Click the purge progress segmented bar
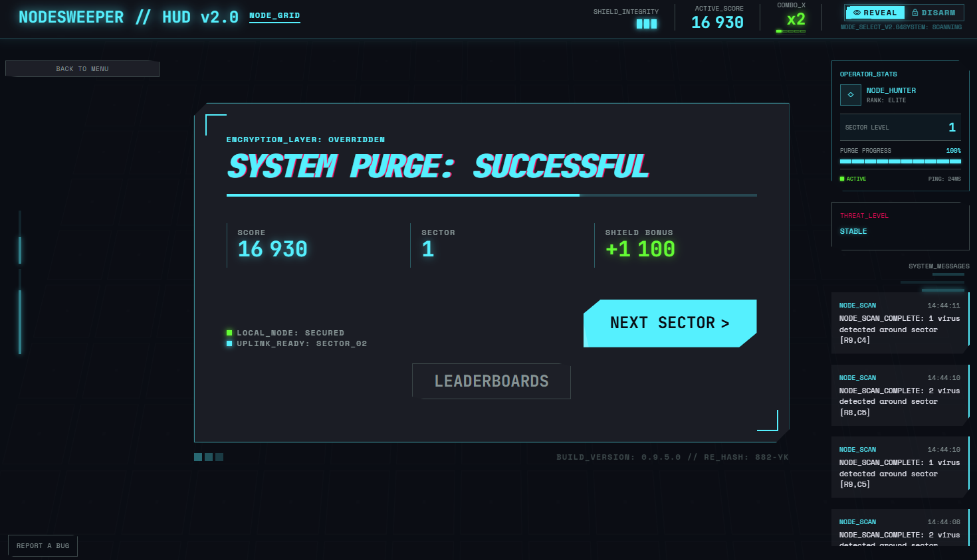 901,161
